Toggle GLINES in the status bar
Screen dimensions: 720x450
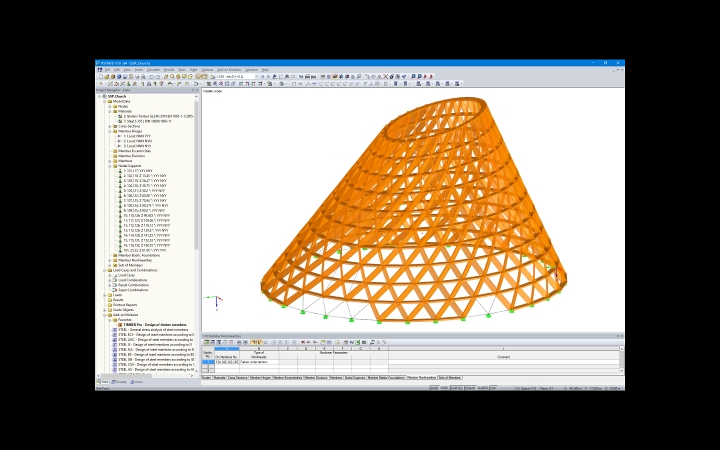click(483, 388)
